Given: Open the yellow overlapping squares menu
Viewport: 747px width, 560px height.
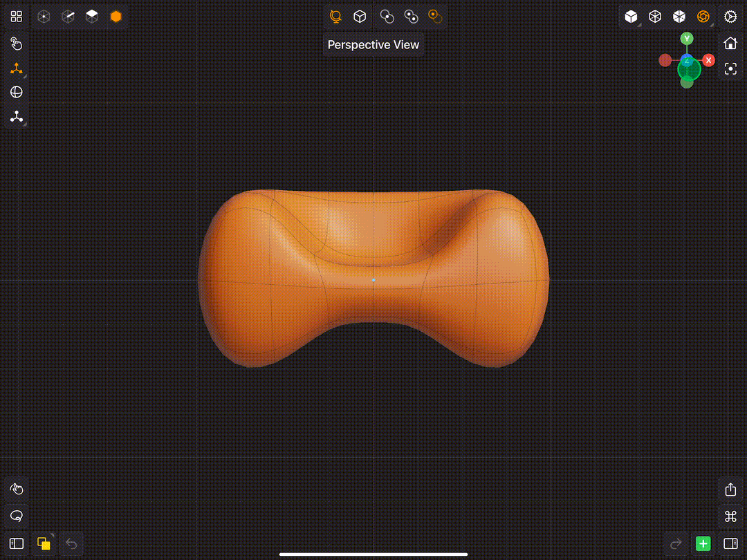Looking at the screenshot, I should click(44, 543).
